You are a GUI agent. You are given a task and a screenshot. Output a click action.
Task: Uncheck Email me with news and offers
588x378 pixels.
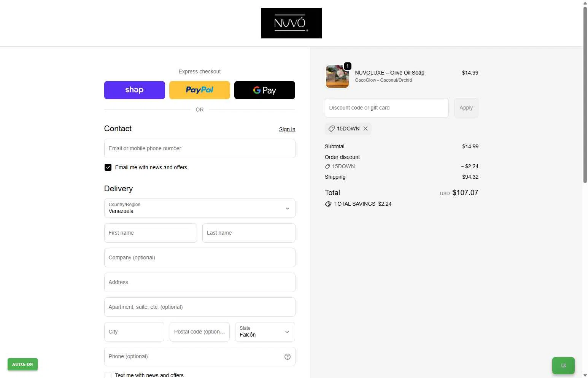pyautogui.click(x=108, y=167)
